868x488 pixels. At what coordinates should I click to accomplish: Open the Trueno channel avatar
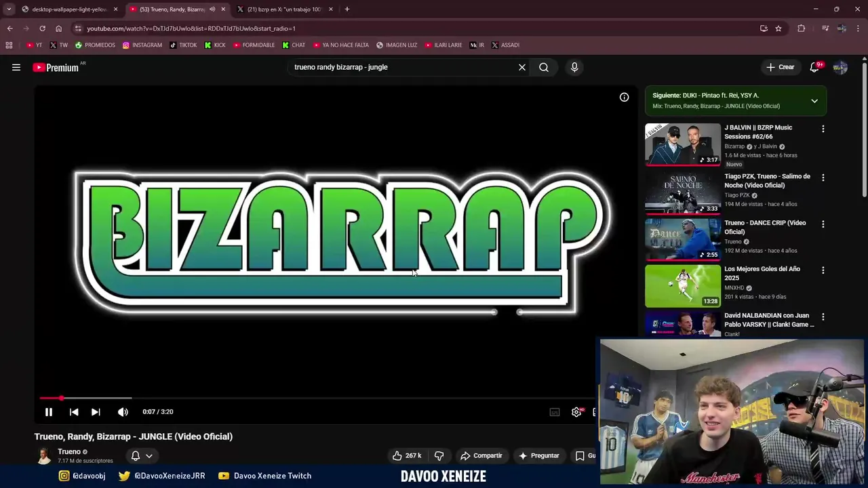pyautogui.click(x=44, y=455)
